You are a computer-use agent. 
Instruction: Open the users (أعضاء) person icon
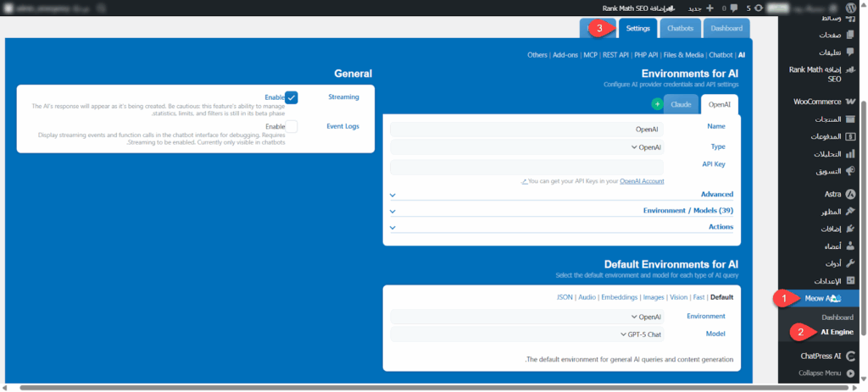(x=850, y=246)
